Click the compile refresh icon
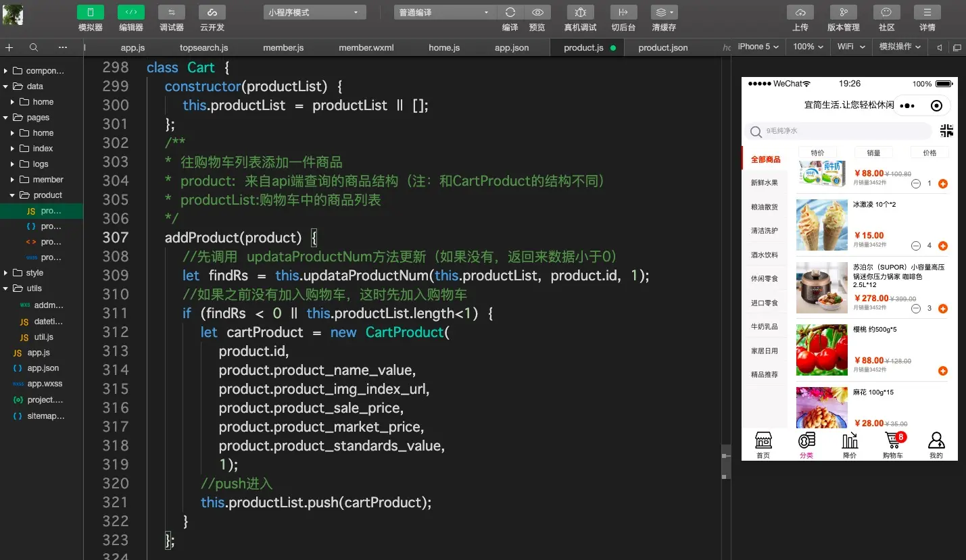The image size is (966, 560). pyautogui.click(x=510, y=12)
